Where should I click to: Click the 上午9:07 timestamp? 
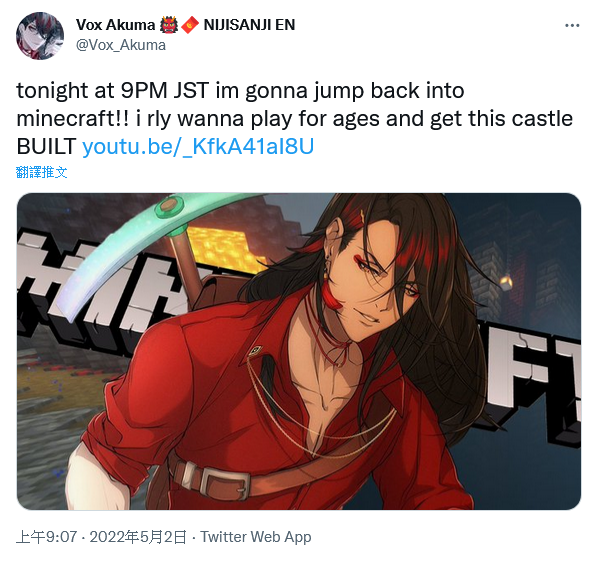(x=47, y=537)
